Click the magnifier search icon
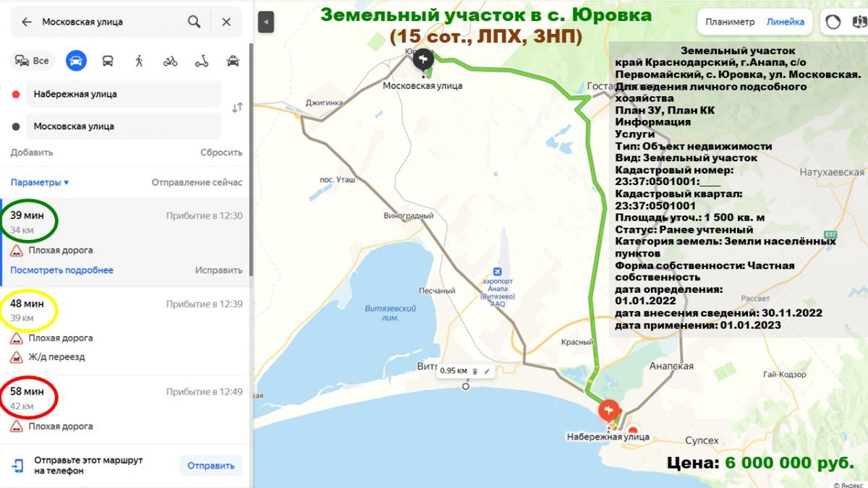The width and height of the screenshot is (868, 488). tap(194, 22)
